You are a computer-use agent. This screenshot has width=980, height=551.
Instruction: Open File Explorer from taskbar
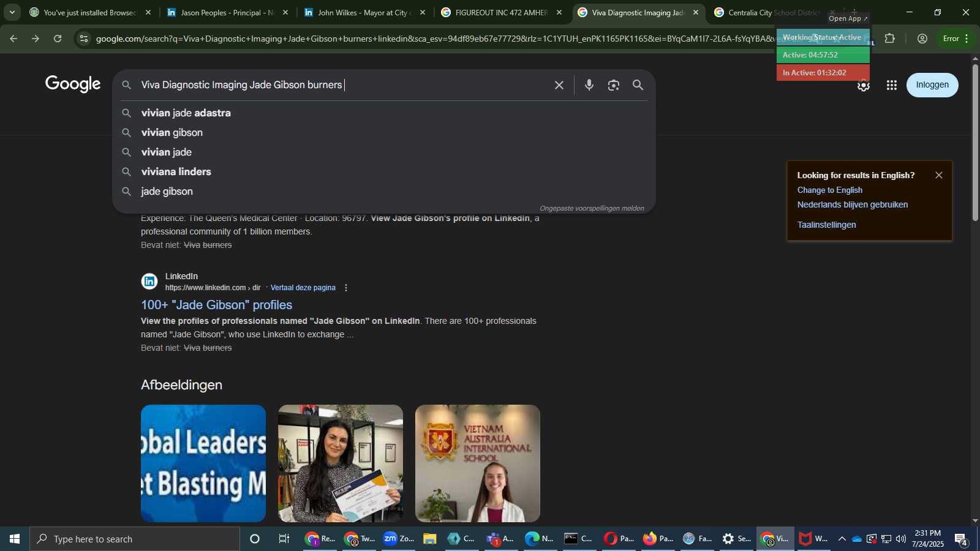[430, 539]
